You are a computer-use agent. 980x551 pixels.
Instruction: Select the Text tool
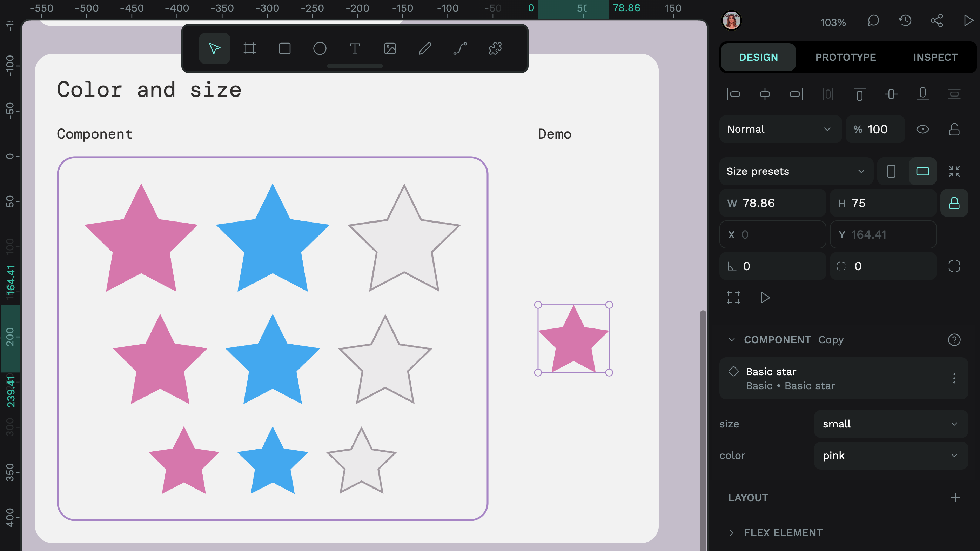355,49
